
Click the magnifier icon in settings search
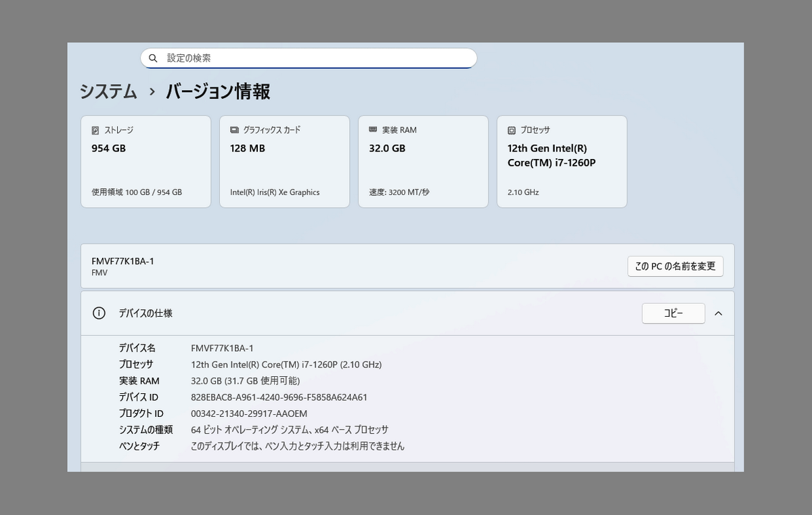153,58
